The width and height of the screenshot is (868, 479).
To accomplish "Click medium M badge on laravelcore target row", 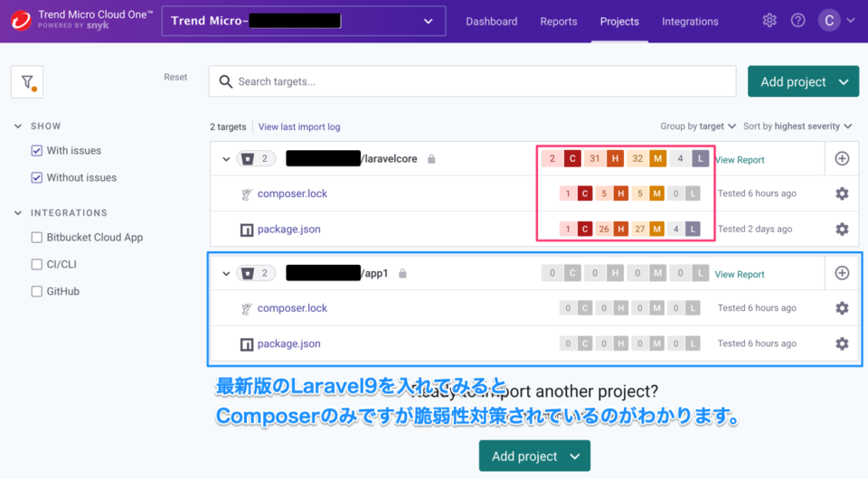I will click(x=657, y=159).
